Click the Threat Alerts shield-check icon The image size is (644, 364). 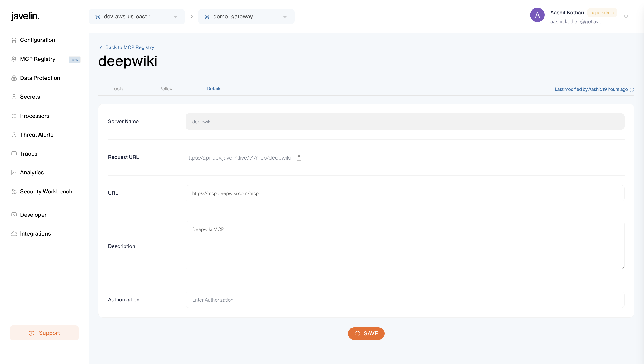14,135
